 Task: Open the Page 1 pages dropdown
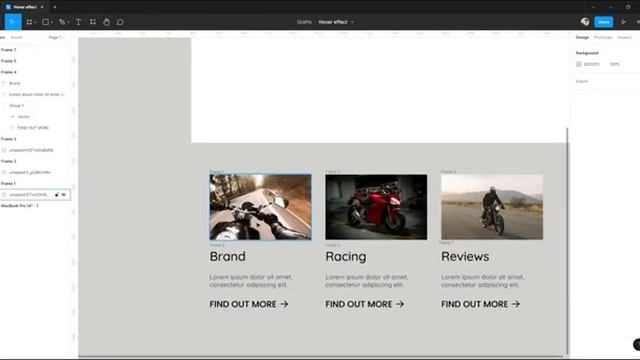coord(56,37)
